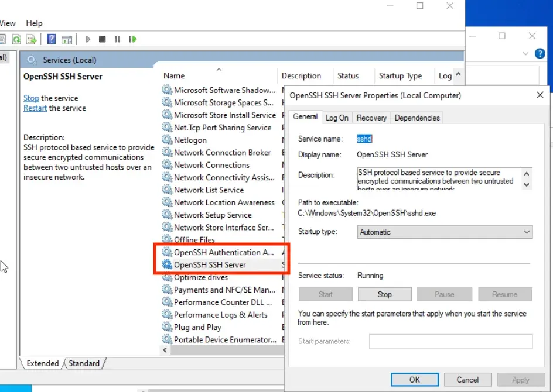
Task: Open the Recovery tab
Action: click(x=371, y=118)
